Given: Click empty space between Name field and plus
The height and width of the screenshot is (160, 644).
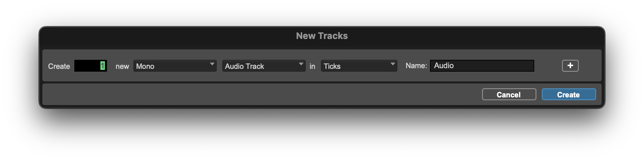Looking at the screenshot, I should (x=548, y=66).
